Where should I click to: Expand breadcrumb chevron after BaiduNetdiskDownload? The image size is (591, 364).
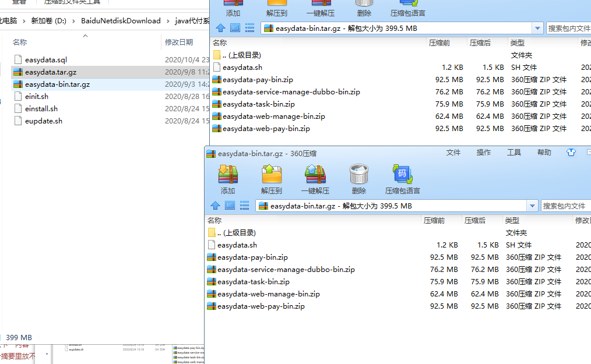pyautogui.click(x=168, y=21)
